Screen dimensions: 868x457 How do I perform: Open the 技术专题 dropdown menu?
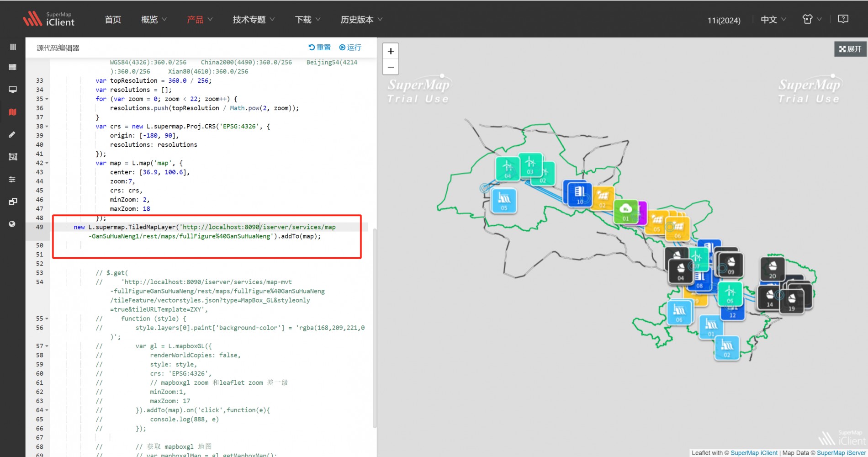coord(254,20)
